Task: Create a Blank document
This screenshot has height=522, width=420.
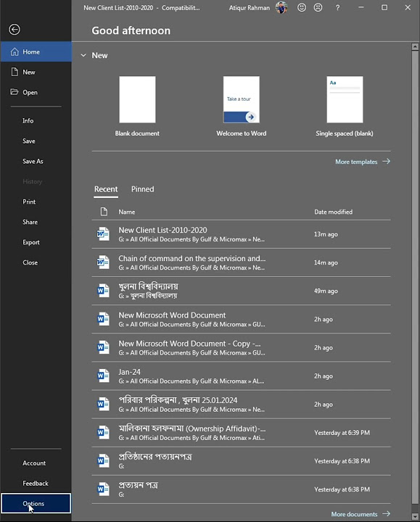Action: tap(137, 106)
